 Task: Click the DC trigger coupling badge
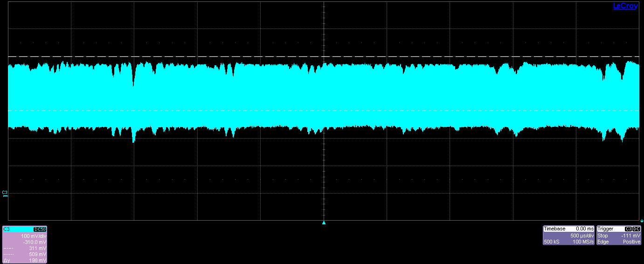coord(637,229)
